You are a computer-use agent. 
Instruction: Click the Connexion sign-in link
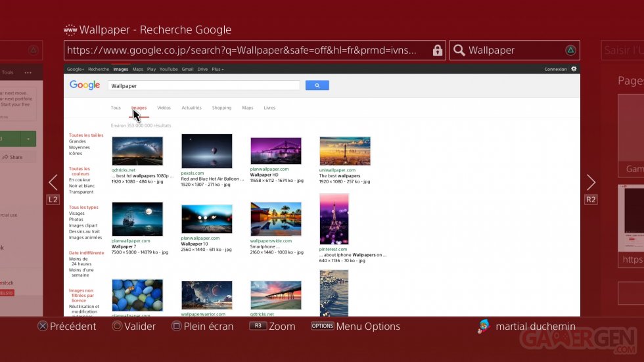555,70
